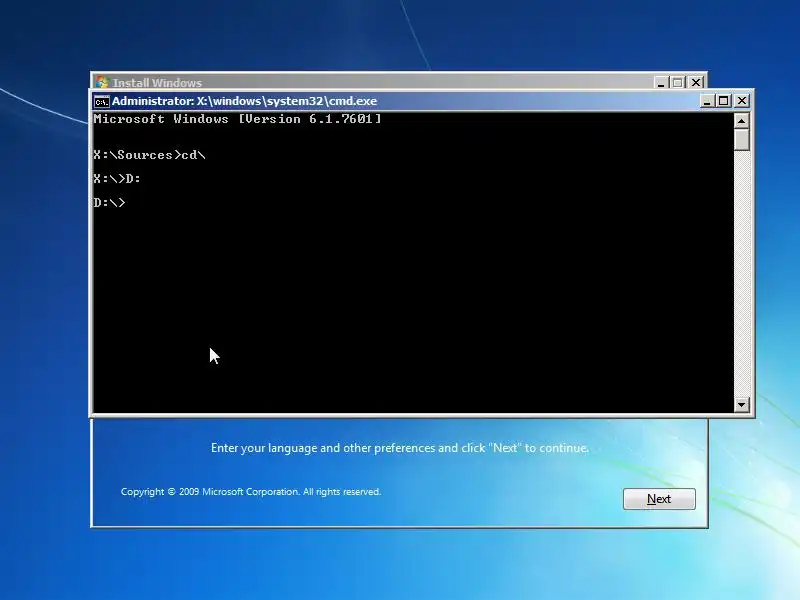This screenshot has width=800, height=600.
Task: Minimize the cmd.exe Administrator window
Action: point(707,101)
